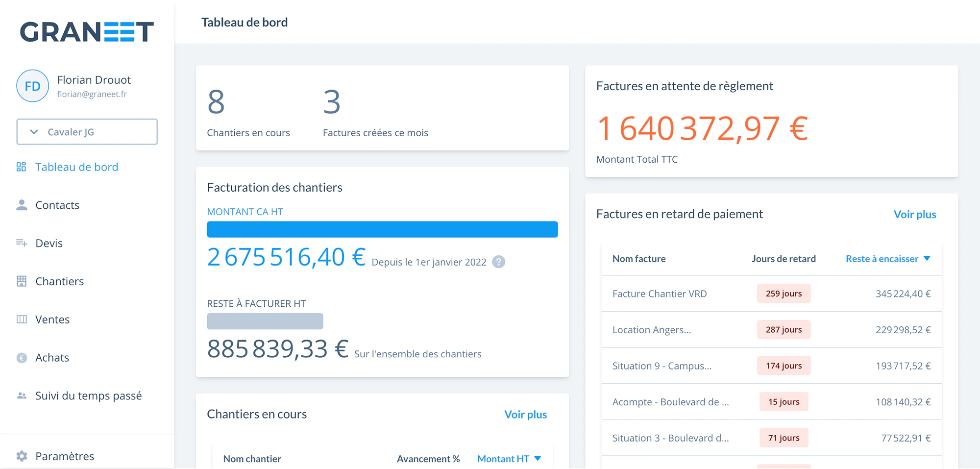Image resolution: width=980 pixels, height=469 pixels.
Task: Select the Location Angers invoice row
Action: click(x=771, y=330)
